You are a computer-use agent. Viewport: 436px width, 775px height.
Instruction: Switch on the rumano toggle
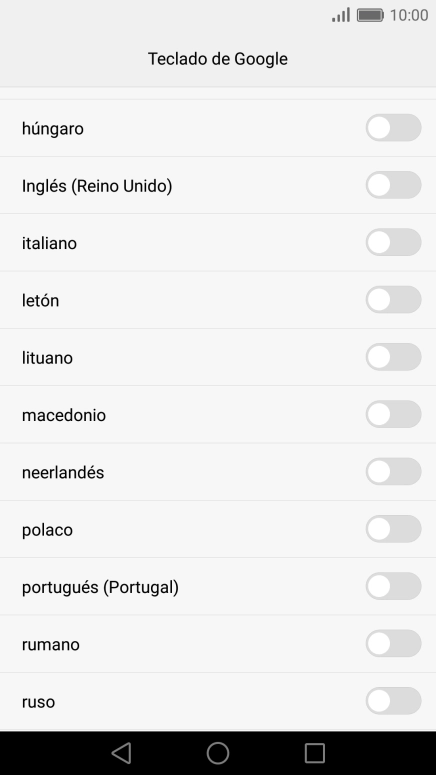[393, 644]
